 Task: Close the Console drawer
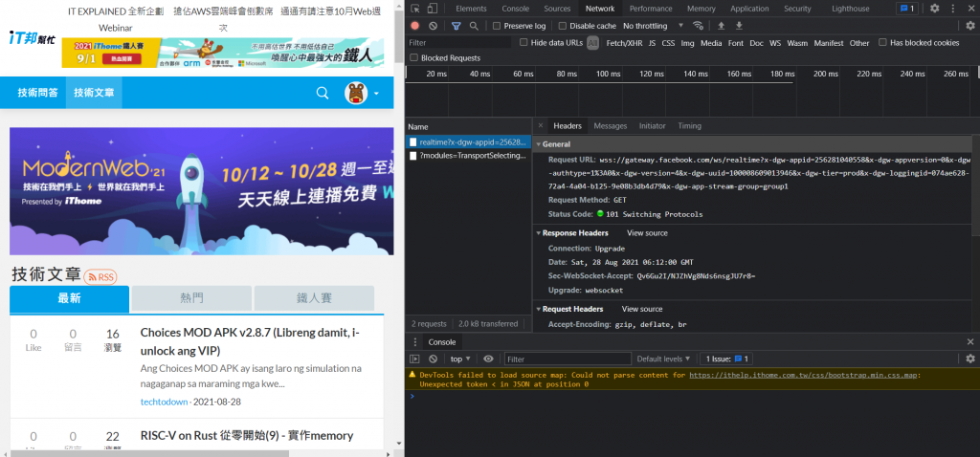pos(970,341)
